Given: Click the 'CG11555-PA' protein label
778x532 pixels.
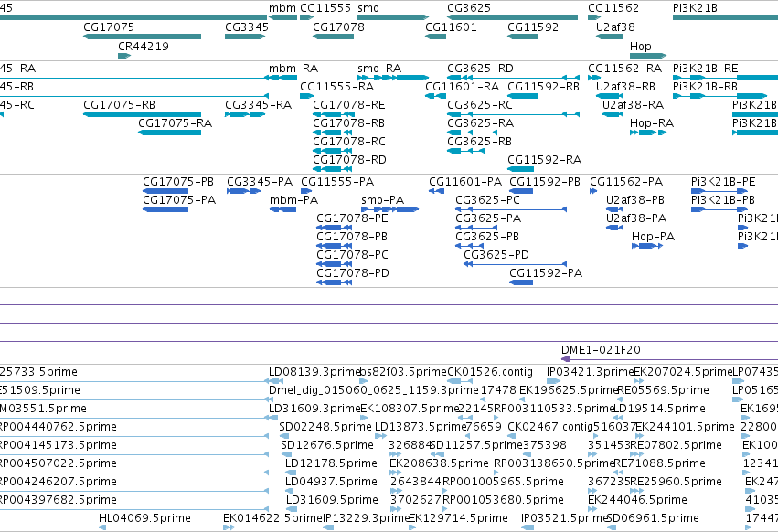Looking at the screenshot, I should pyautogui.click(x=337, y=182).
